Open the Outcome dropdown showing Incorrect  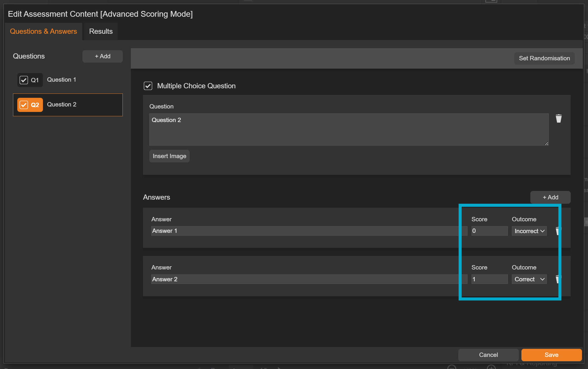click(x=529, y=231)
